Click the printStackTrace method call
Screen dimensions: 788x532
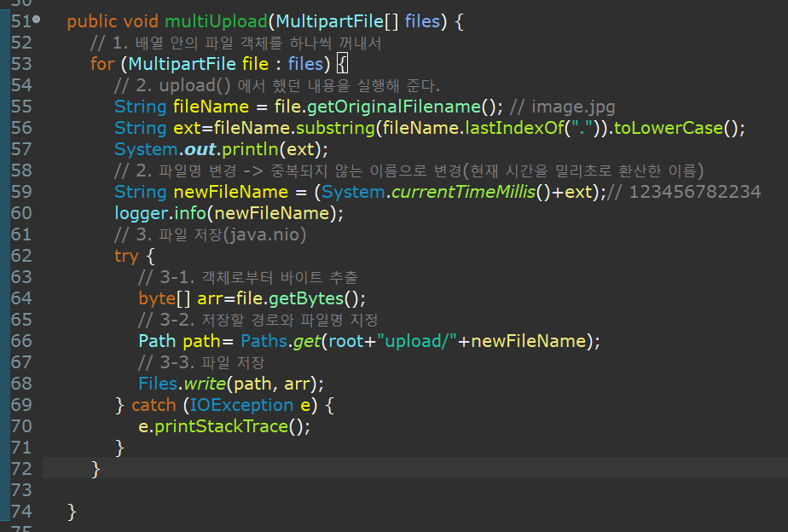[x=221, y=426]
